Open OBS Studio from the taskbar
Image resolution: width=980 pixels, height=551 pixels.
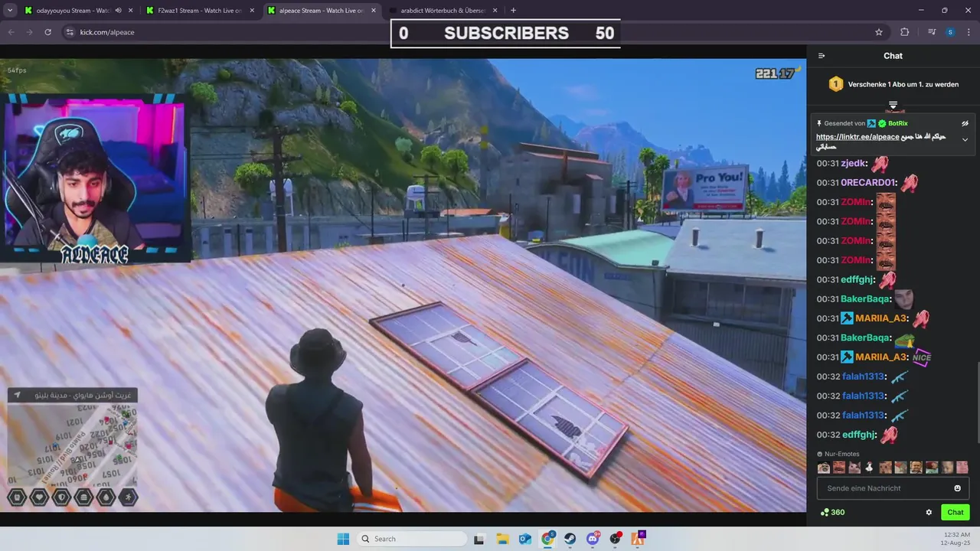click(x=616, y=539)
